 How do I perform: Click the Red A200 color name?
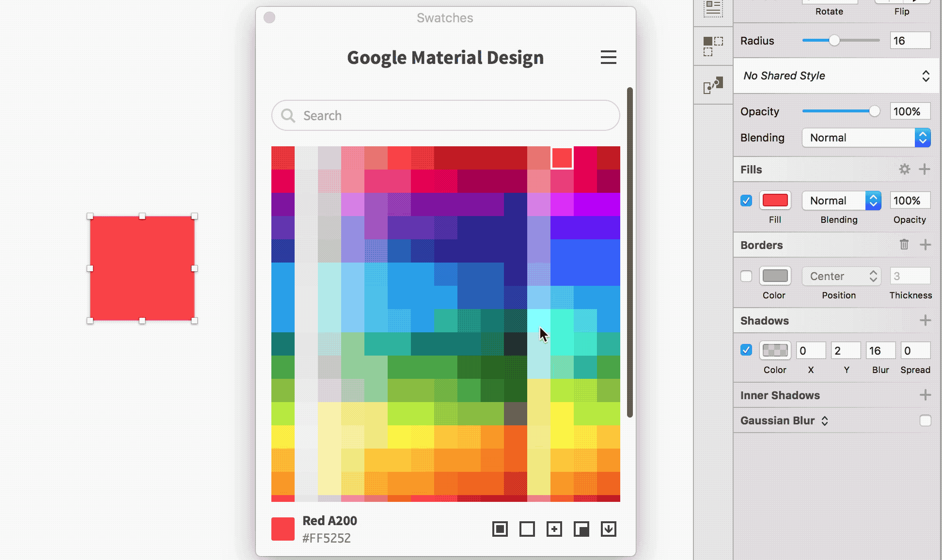(330, 521)
